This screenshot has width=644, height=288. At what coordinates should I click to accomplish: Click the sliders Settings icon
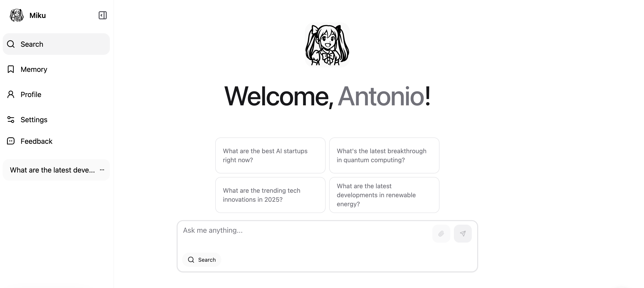point(11,120)
